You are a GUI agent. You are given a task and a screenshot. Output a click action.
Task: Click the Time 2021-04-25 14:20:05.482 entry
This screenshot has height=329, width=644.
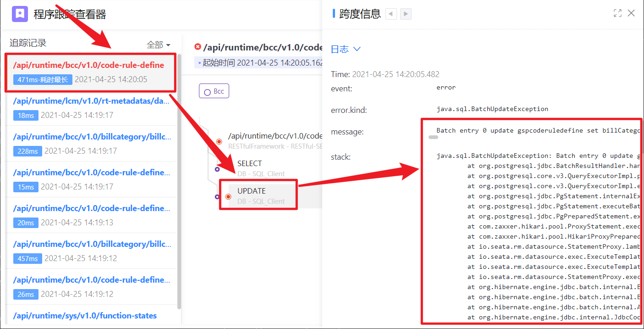pyautogui.click(x=385, y=74)
